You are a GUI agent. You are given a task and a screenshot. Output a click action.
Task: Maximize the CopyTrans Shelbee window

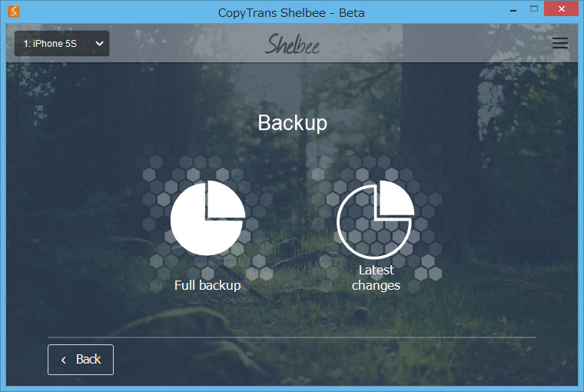tap(534, 9)
